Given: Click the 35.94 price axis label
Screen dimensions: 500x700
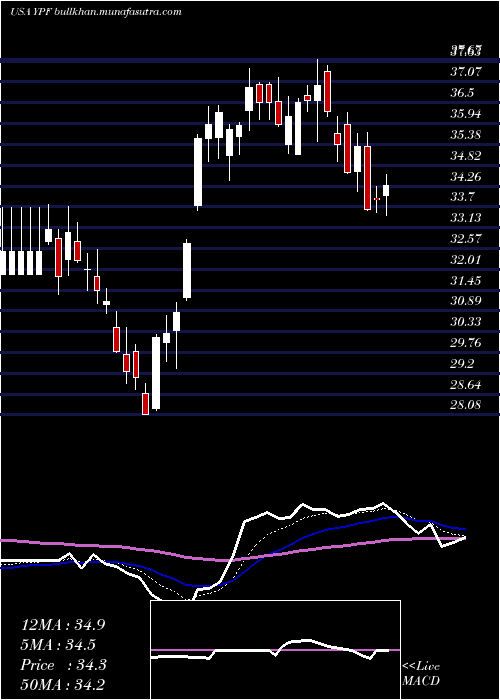Looking at the screenshot, I should [x=466, y=114].
